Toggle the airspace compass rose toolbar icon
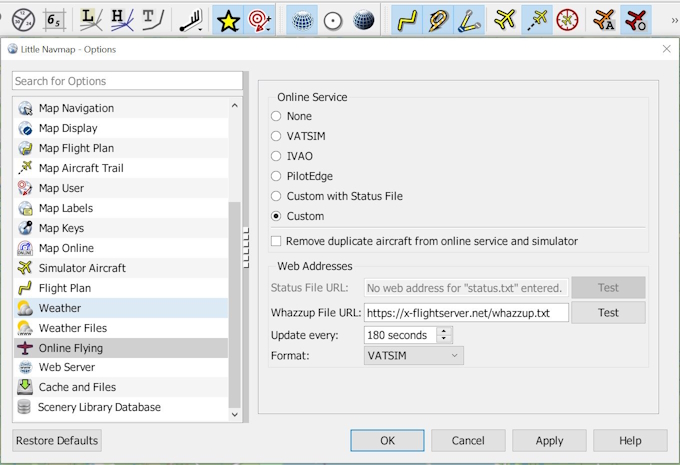Image resolution: width=680 pixels, height=465 pixels. (23, 20)
